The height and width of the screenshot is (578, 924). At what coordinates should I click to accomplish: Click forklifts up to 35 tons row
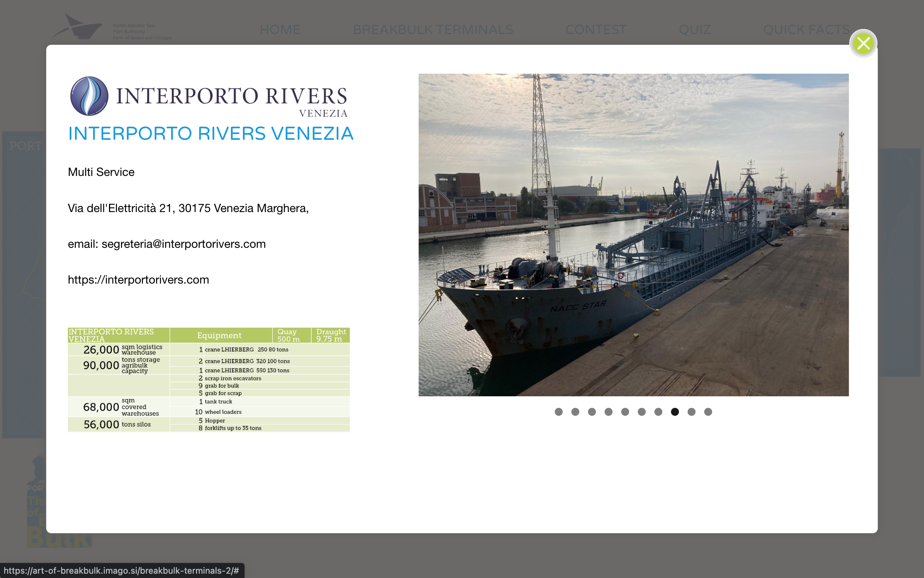pos(260,428)
